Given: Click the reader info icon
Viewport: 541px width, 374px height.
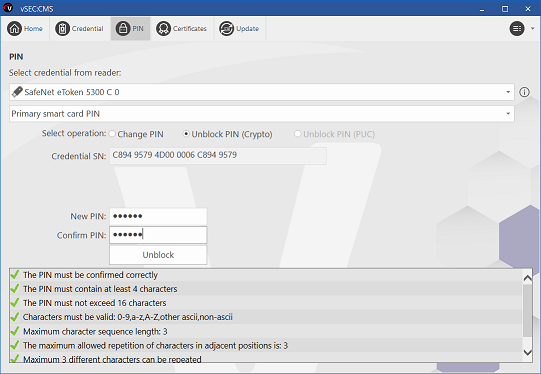Looking at the screenshot, I should (x=524, y=92).
